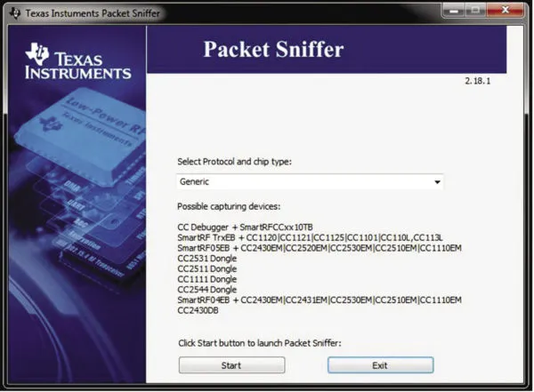
Task: Click the Start button to launch Packet Sniffer
Action: [x=231, y=365]
